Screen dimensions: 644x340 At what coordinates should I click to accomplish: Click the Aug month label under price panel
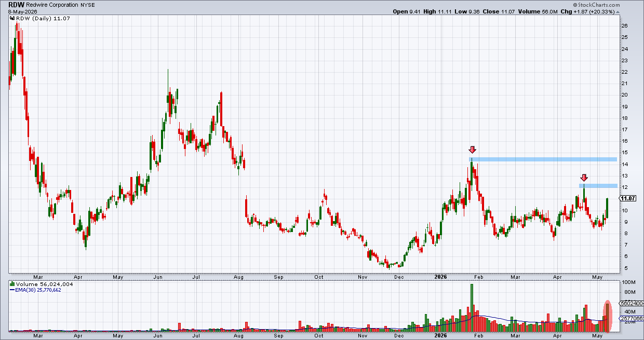[238, 277]
